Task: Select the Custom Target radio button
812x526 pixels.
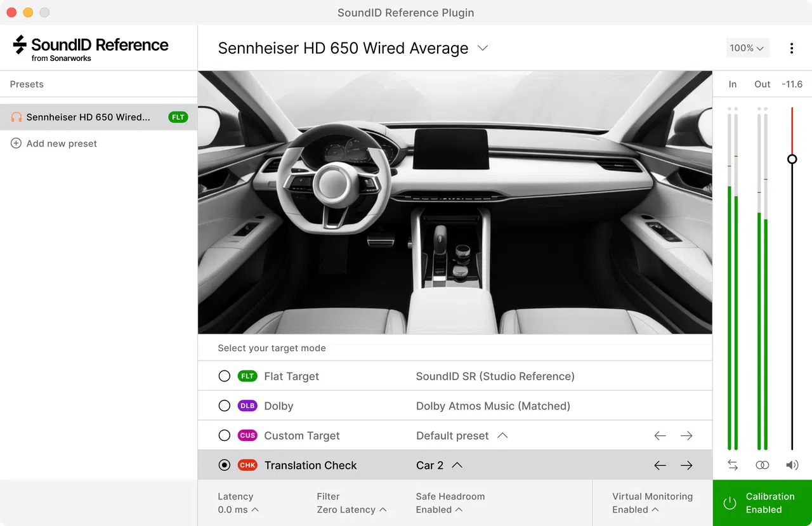Action: pyautogui.click(x=224, y=436)
